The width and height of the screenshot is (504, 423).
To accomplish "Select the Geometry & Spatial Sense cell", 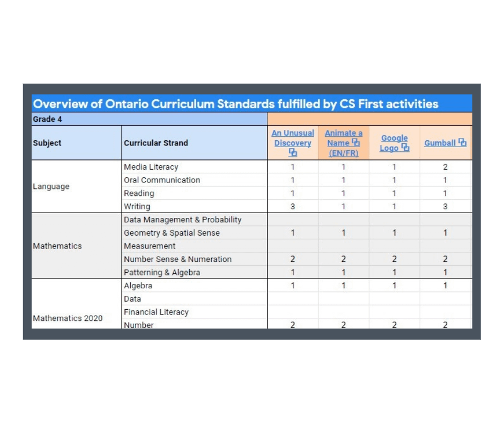I will (x=195, y=233).
